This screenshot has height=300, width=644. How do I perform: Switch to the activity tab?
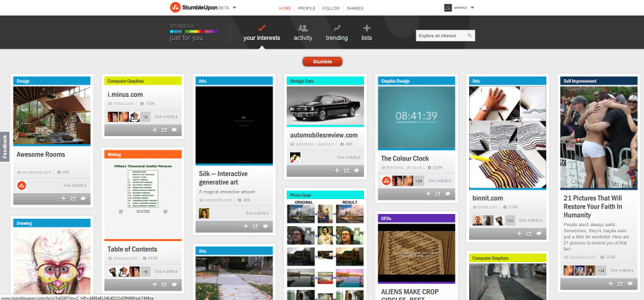tap(303, 33)
